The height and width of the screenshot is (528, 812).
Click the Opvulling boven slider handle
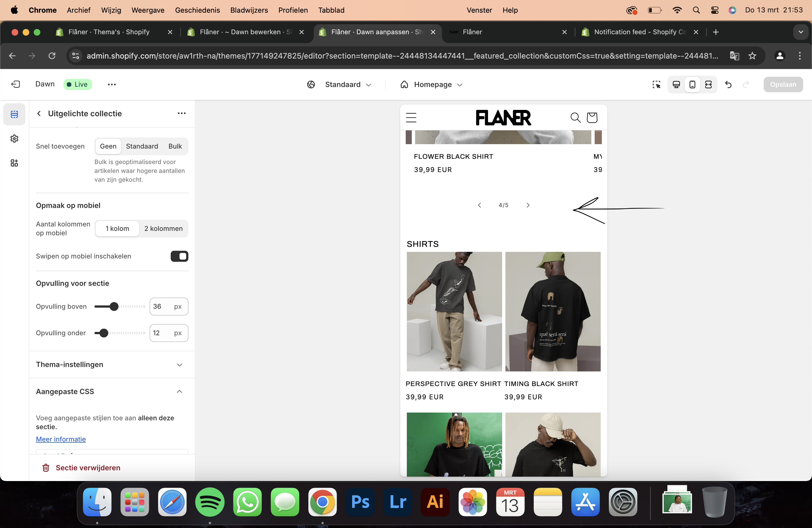pos(114,306)
